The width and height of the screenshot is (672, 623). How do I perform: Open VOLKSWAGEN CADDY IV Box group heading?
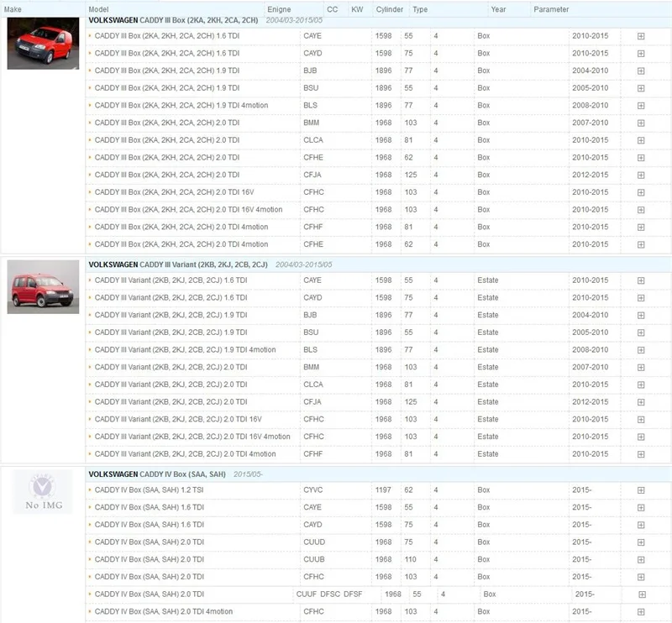[x=157, y=474]
